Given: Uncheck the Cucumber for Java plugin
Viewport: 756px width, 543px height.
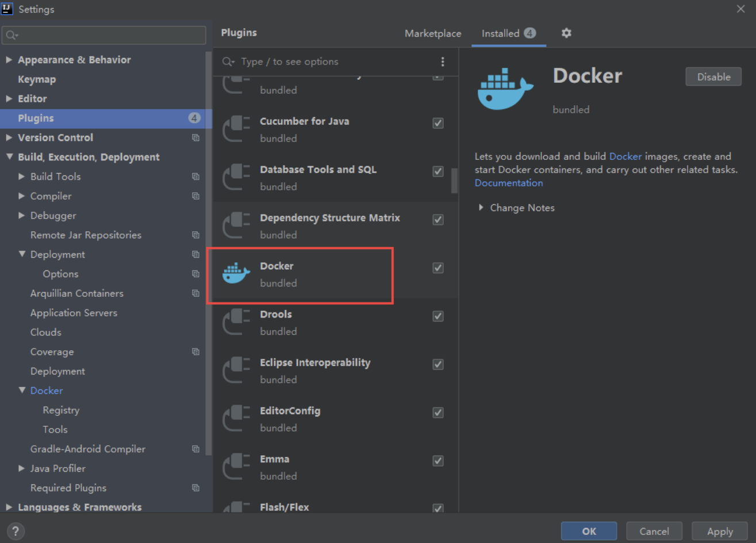Looking at the screenshot, I should (438, 123).
